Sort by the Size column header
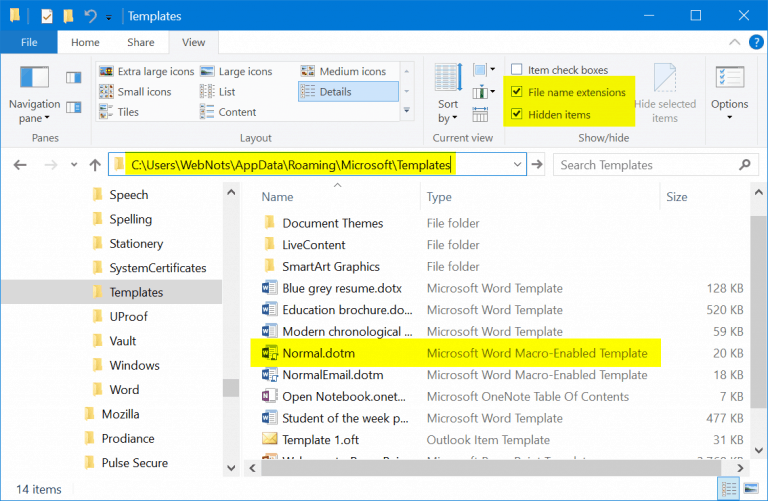This screenshot has width=768, height=501. pyautogui.click(x=677, y=197)
